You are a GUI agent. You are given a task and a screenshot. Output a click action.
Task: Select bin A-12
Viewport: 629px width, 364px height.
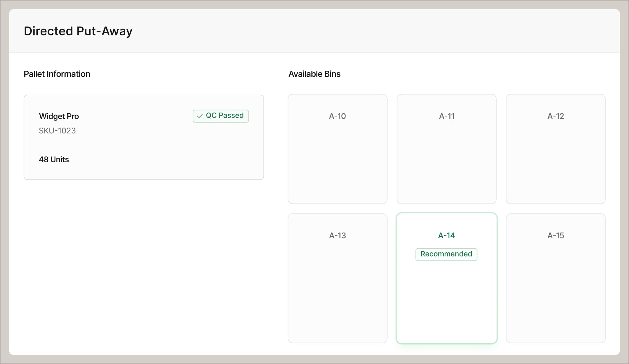point(555,148)
